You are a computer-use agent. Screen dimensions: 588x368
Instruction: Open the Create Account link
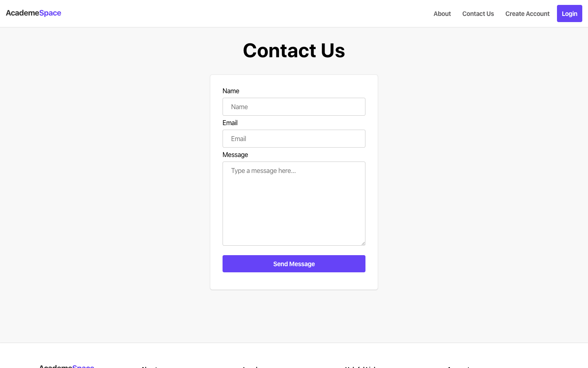point(528,13)
